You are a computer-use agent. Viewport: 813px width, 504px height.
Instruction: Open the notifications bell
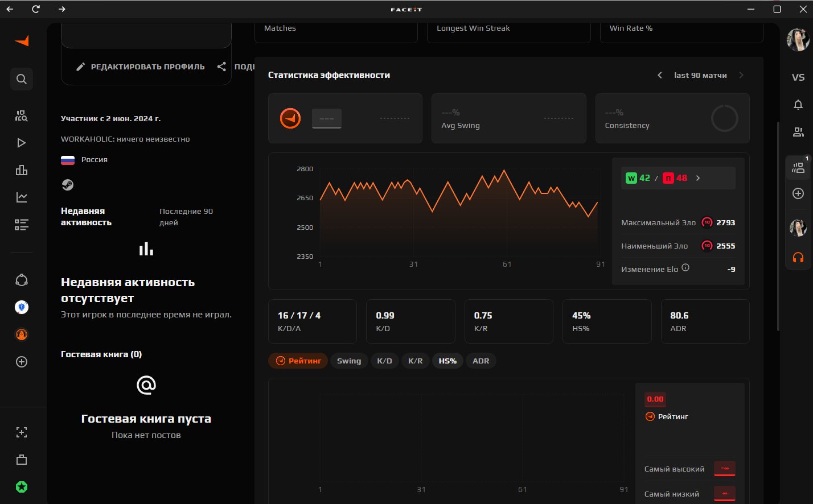(798, 105)
